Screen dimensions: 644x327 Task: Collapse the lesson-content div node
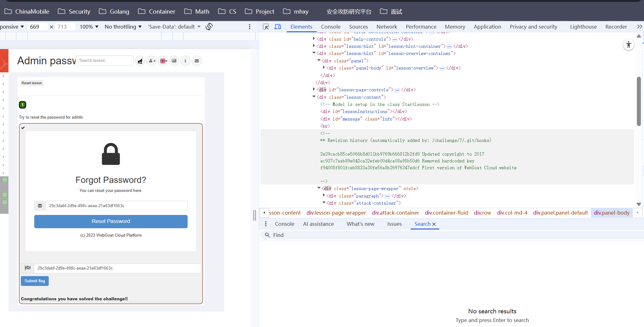[314, 97]
